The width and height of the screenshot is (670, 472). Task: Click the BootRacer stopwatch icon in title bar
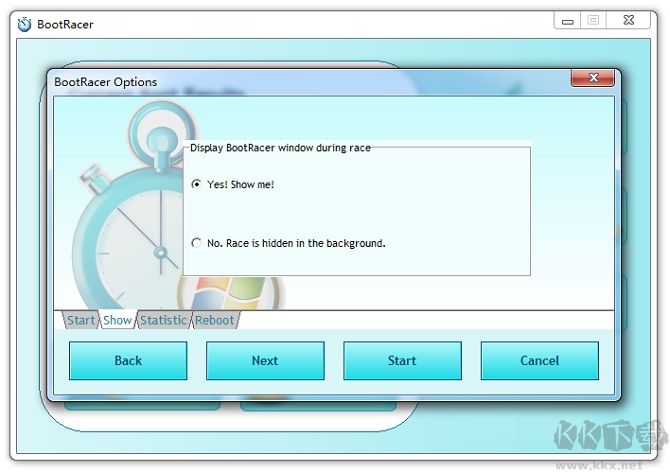[25, 24]
